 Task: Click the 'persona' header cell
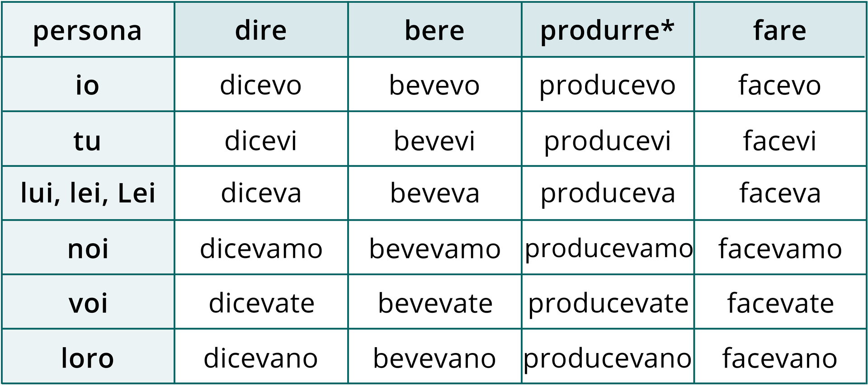[87, 31]
